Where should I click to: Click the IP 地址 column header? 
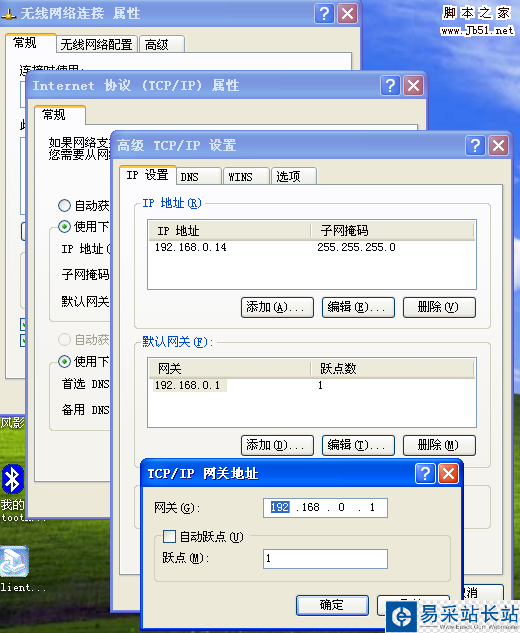[x=230, y=231]
